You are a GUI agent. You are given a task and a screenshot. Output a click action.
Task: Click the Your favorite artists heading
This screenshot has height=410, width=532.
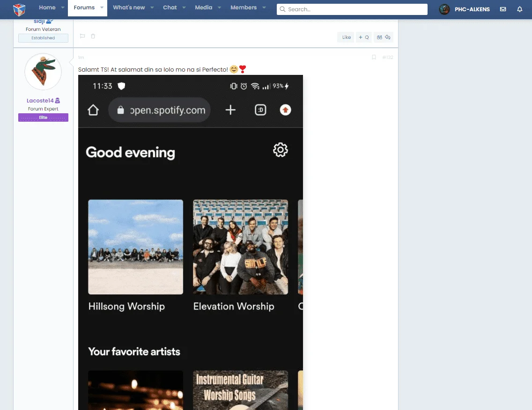[134, 351]
